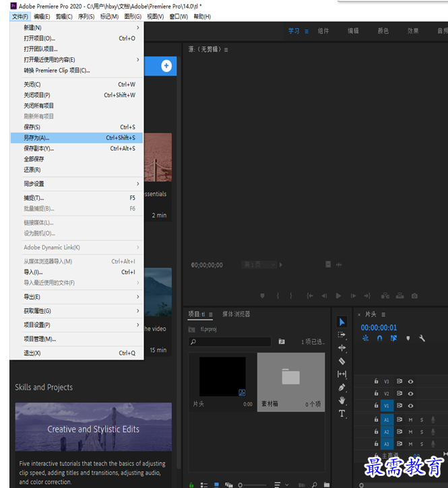Viewport: 448px width, 488px height.
Task: Click the Insert button in source monitor
Action: coord(385,295)
